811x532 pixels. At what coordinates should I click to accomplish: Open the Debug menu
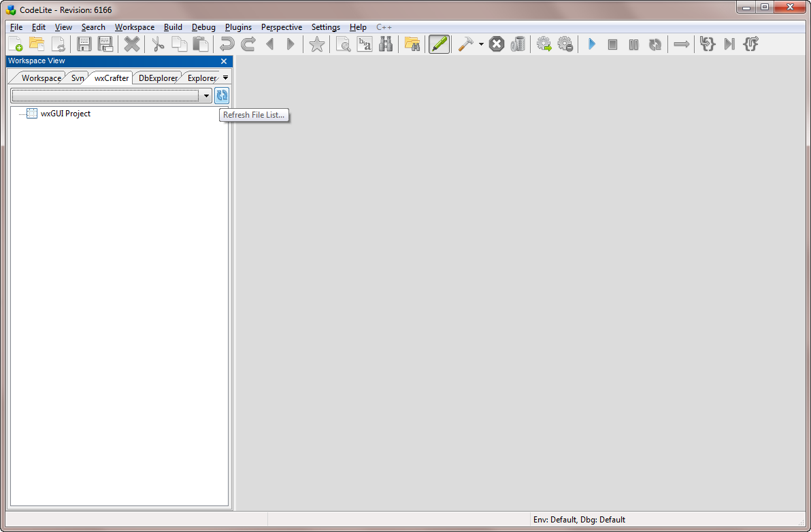203,27
